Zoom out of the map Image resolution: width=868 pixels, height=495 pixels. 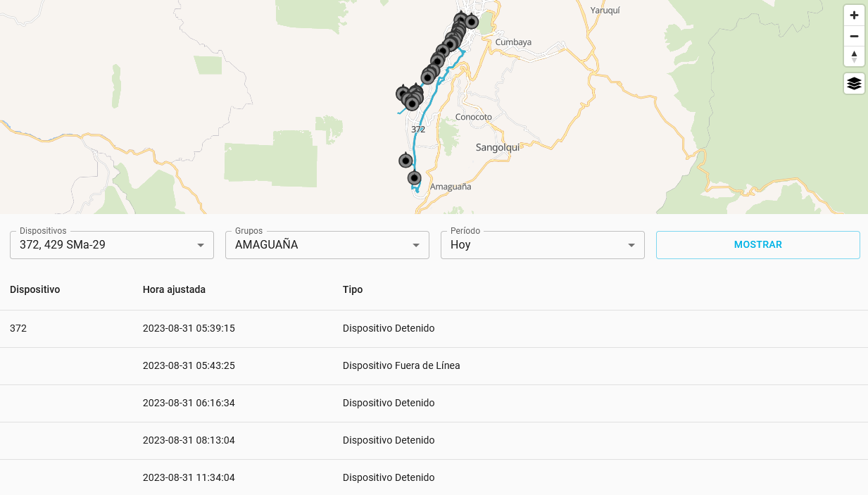coord(854,36)
